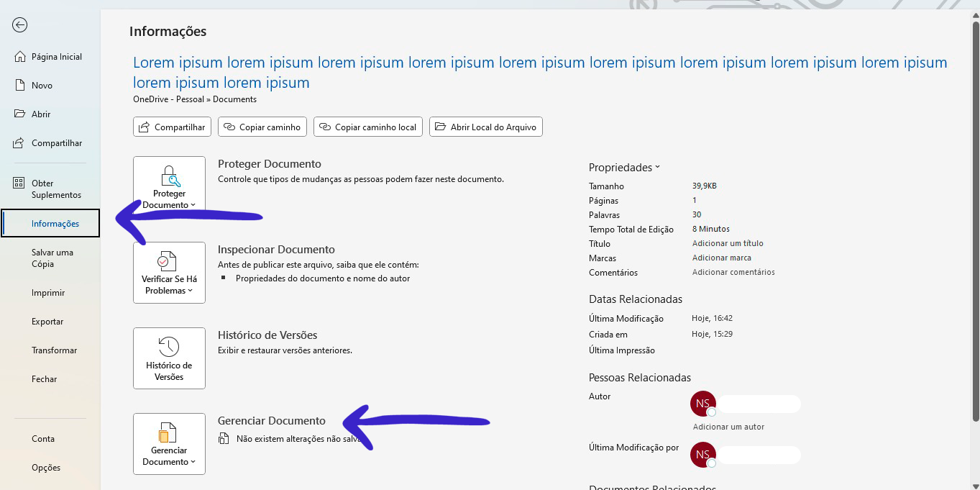
Task: Select Informações in the sidebar
Action: click(x=55, y=224)
